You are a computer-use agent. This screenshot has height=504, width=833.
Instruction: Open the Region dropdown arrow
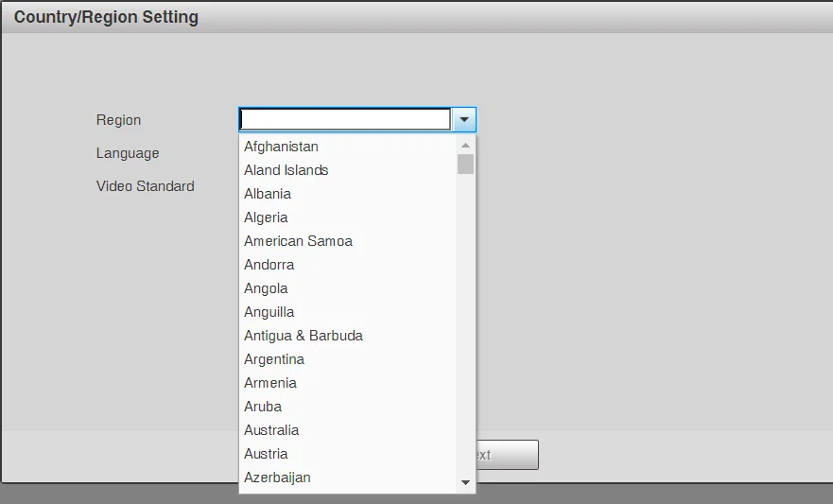pos(464,119)
